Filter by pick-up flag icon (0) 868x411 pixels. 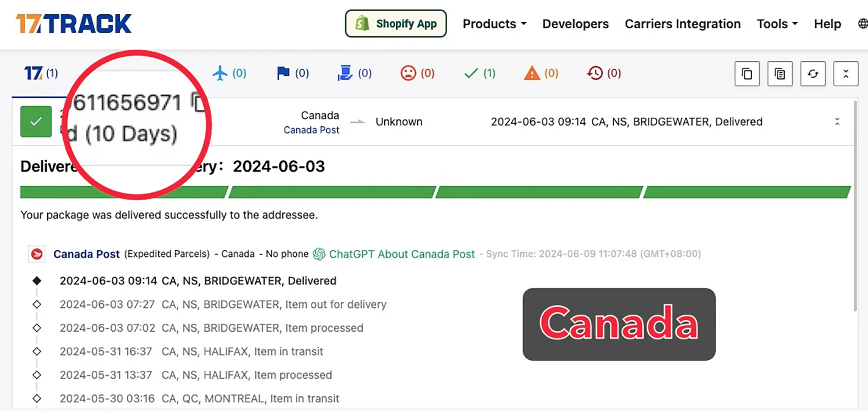293,73
